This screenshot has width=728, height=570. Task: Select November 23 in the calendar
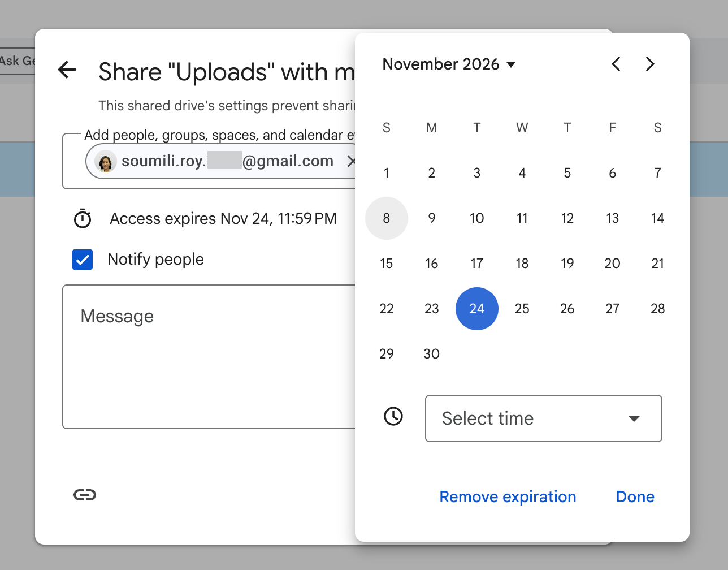(432, 309)
